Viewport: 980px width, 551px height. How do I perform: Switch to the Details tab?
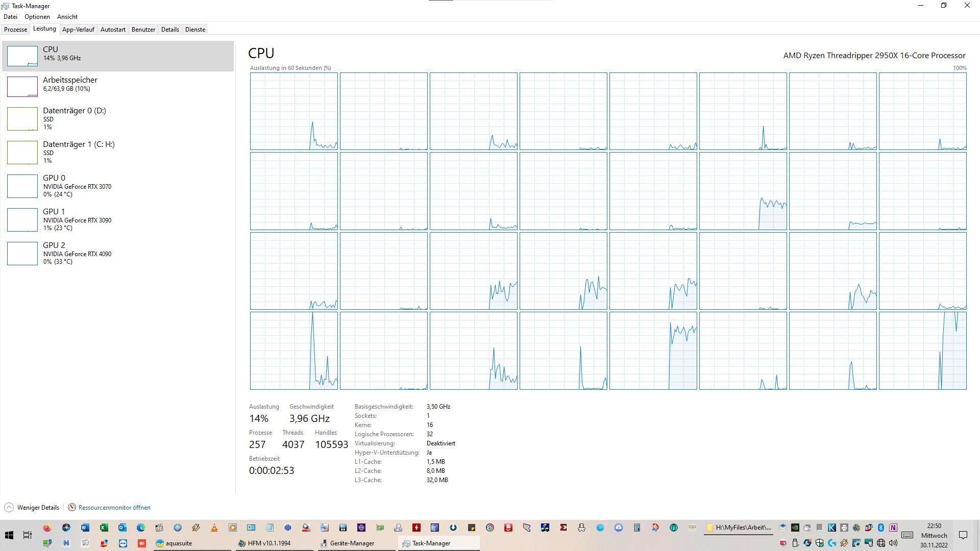(170, 30)
